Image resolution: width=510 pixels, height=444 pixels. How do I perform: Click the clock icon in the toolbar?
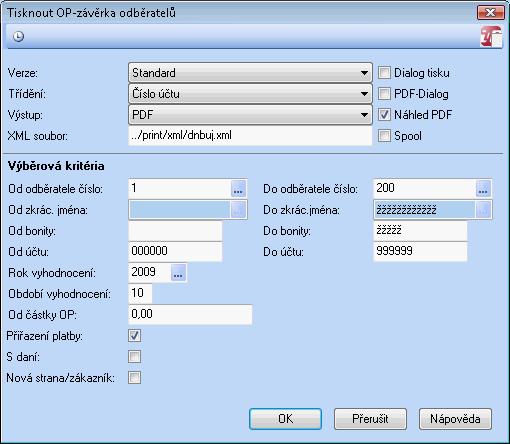pos(18,36)
